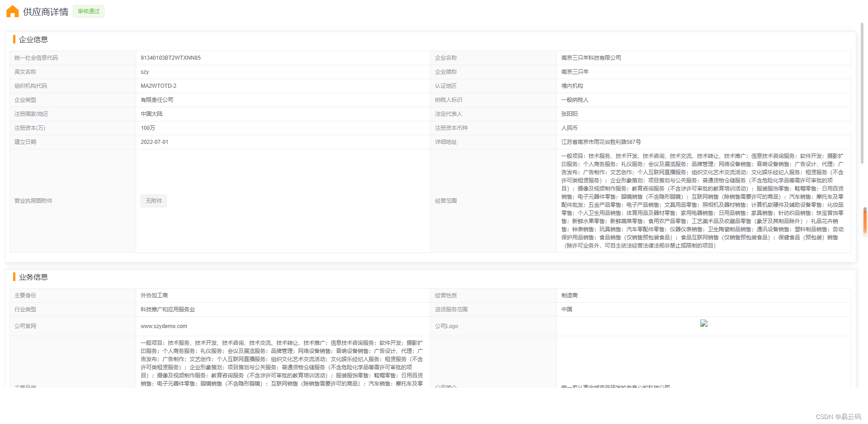The width and height of the screenshot is (868, 424).
Task: Click the orange home icon in the header
Action: click(12, 11)
